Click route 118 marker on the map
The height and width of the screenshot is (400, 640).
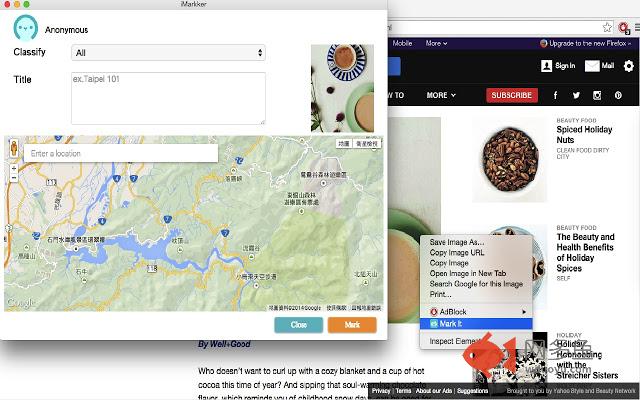(x=152, y=269)
